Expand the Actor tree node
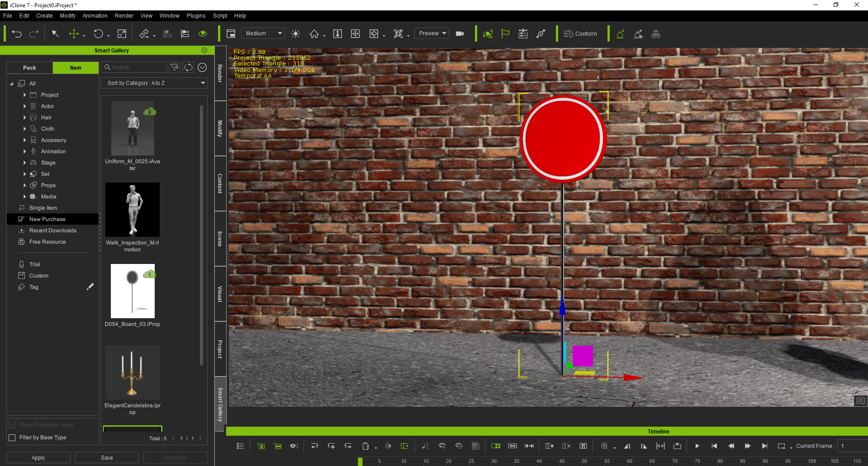This screenshot has height=466, width=868. 24,106
